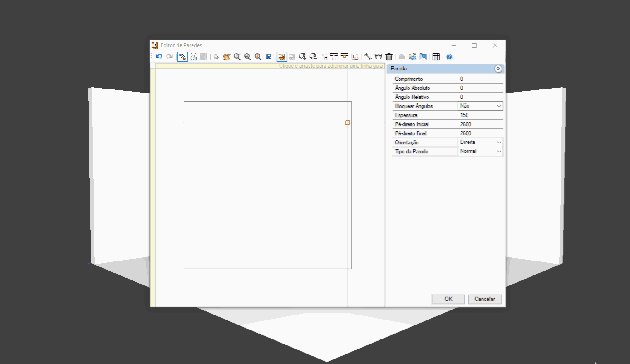The width and height of the screenshot is (630, 364).
Task: Open help with the question mark icon
Action: [x=449, y=57]
